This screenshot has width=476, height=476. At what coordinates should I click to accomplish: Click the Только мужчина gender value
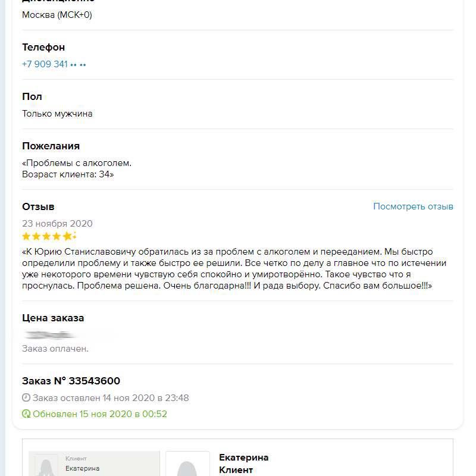[57, 114]
